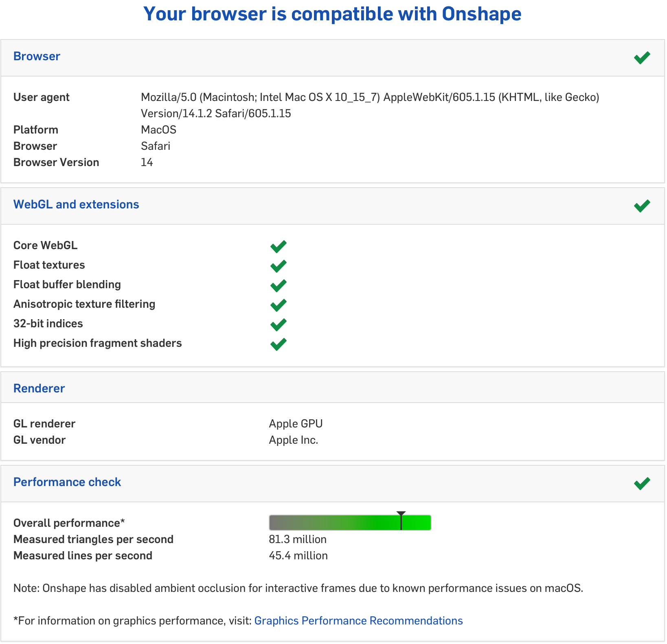Click the ambient occlusion note text

point(298,588)
